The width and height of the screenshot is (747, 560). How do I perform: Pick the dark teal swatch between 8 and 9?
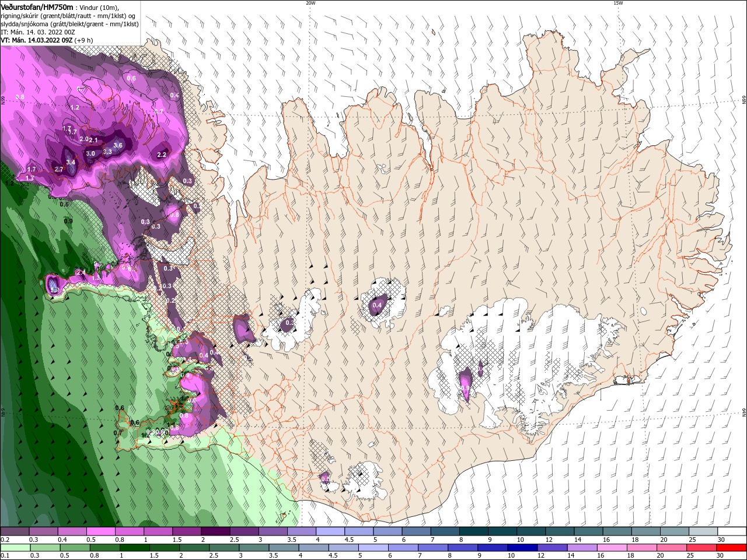pyautogui.click(x=473, y=531)
